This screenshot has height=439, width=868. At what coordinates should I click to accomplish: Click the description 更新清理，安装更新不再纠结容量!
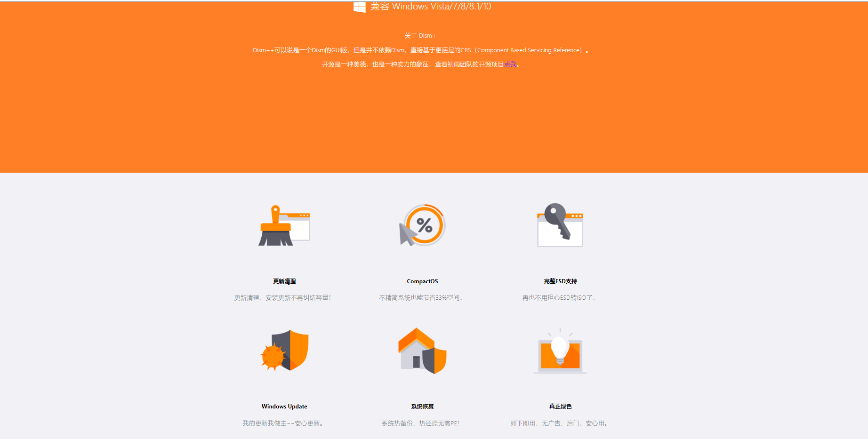282,298
